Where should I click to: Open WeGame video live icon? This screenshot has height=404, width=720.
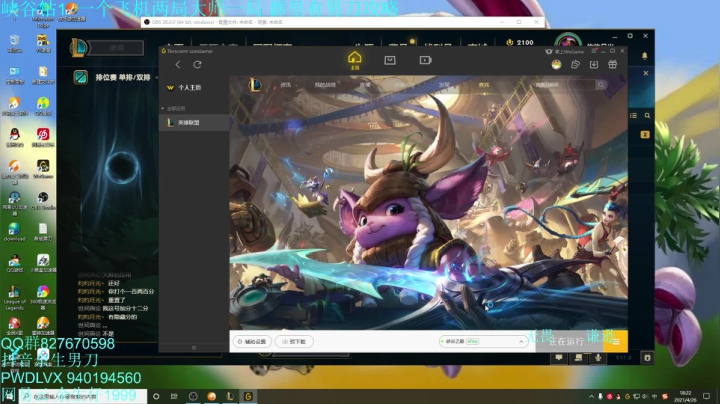tap(425, 60)
